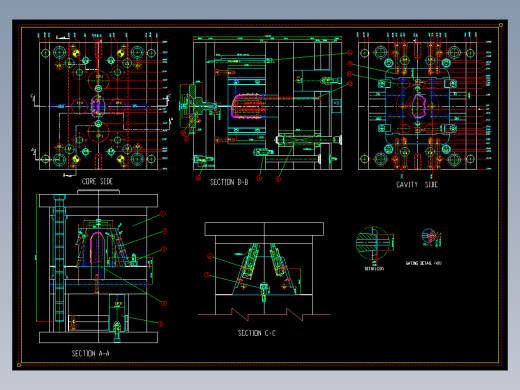Click the SECTION B-B label

click(229, 182)
